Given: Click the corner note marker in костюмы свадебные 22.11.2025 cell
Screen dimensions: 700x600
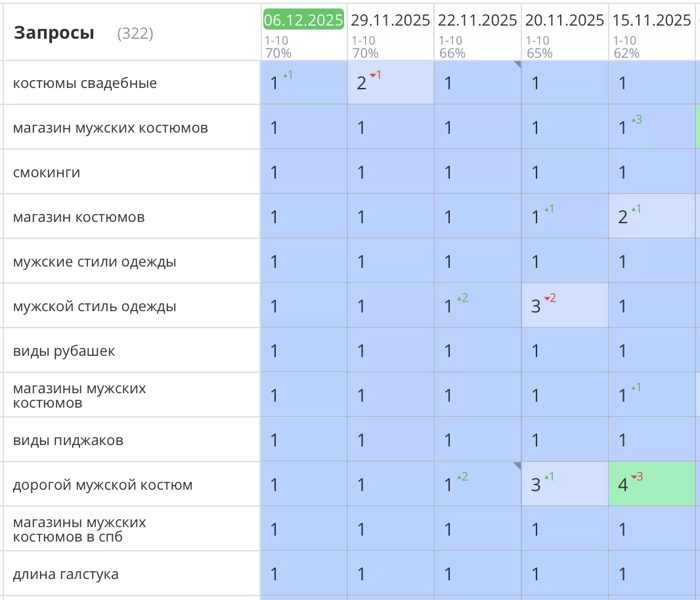Looking at the screenshot, I should (x=517, y=64).
